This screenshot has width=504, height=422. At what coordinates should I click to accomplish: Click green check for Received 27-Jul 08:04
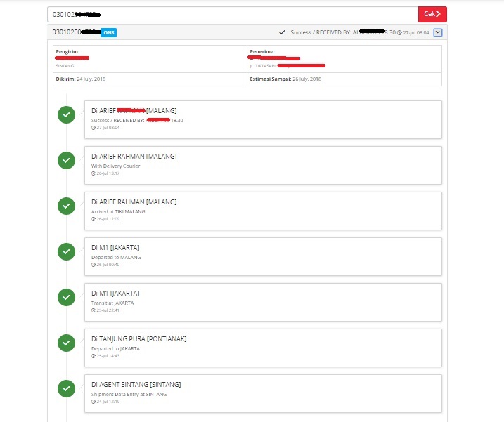[x=66, y=114]
